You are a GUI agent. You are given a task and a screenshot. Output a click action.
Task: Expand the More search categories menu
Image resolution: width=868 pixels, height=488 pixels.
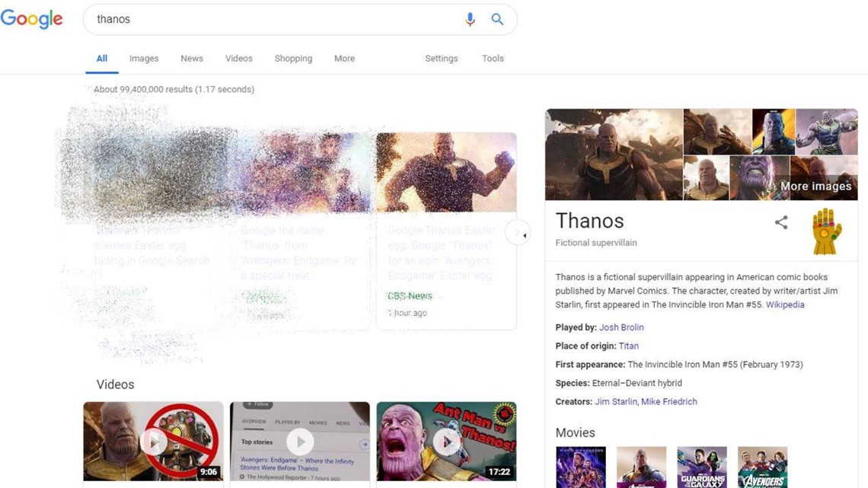click(344, 59)
